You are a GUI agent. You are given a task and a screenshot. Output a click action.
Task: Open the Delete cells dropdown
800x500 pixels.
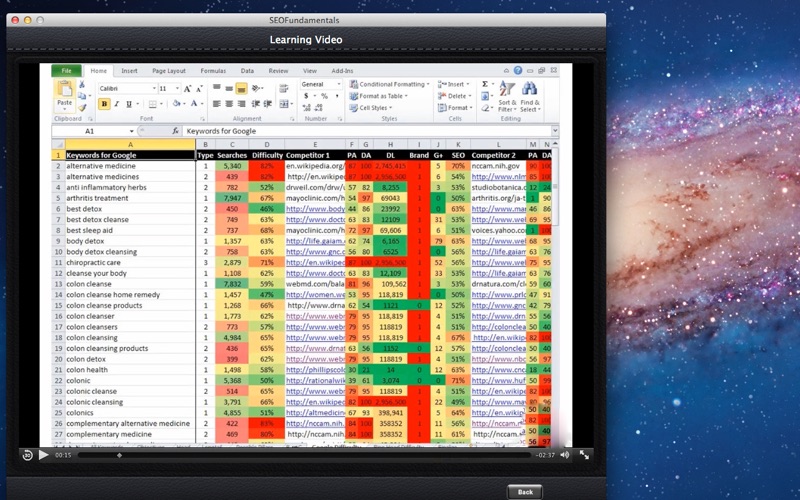click(455, 96)
